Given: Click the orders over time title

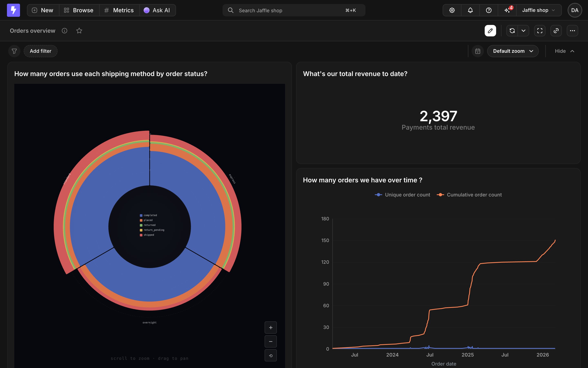Looking at the screenshot, I should [363, 180].
